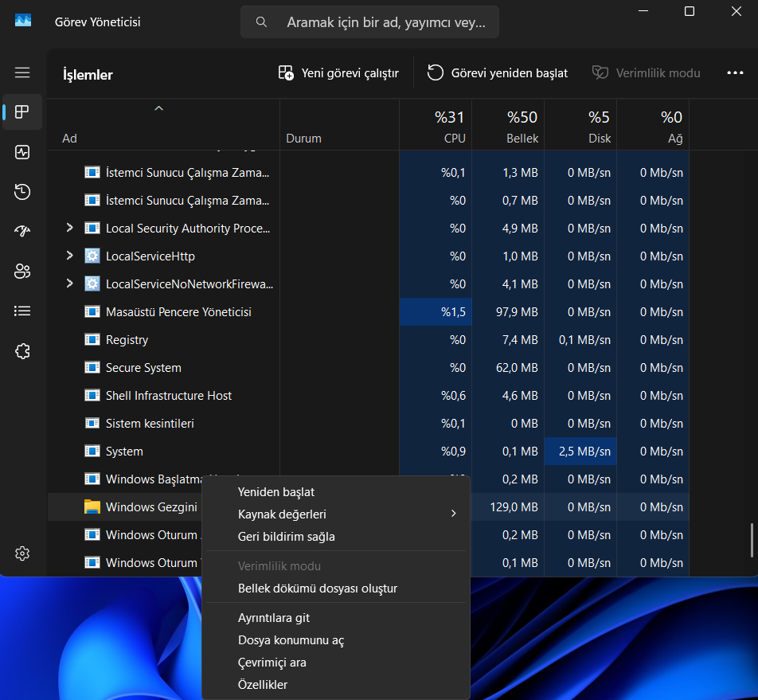Click Yeni görevi çalıştır button
Image resolution: width=758 pixels, height=700 pixels.
(x=338, y=73)
